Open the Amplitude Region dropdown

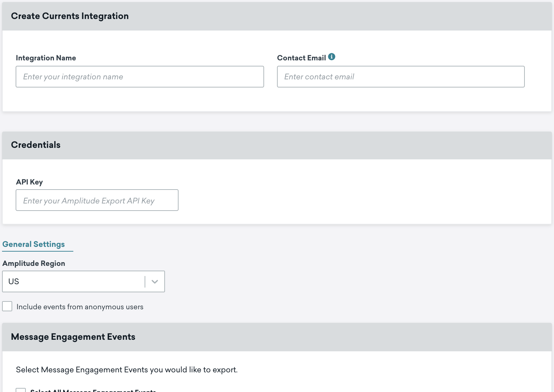(x=83, y=281)
